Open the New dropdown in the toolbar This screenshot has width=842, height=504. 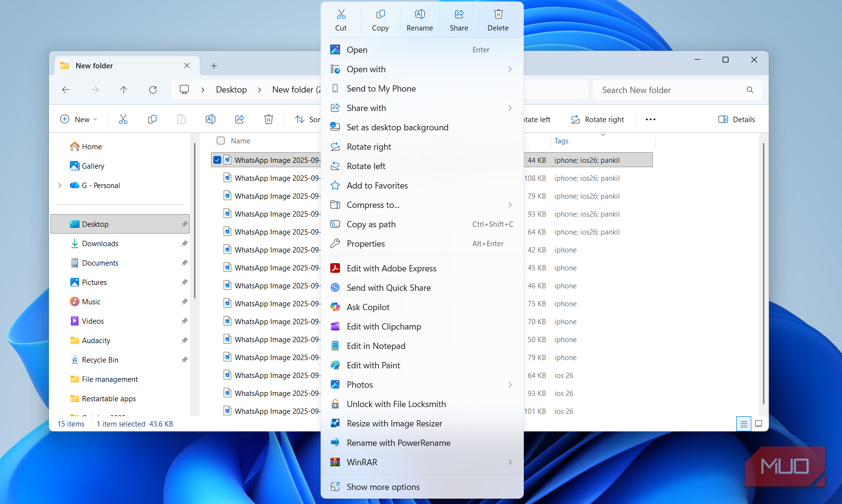tap(79, 119)
